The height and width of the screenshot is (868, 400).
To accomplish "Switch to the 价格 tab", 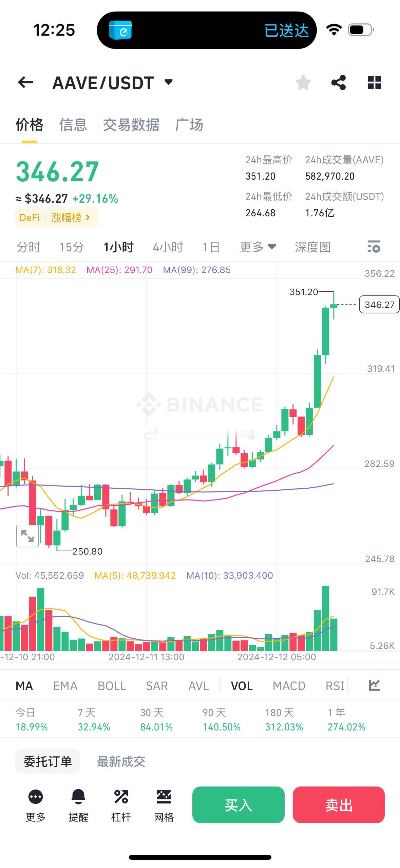I will [x=30, y=125].
